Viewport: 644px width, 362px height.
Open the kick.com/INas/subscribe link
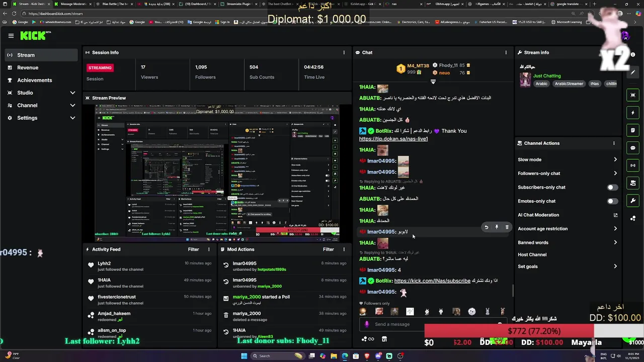tap(432, 281)
